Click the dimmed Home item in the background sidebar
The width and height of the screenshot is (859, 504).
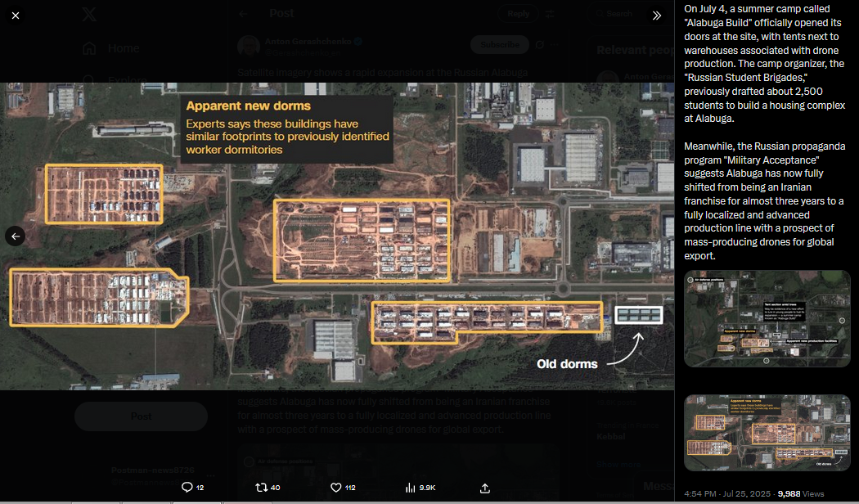coord(110,48)
